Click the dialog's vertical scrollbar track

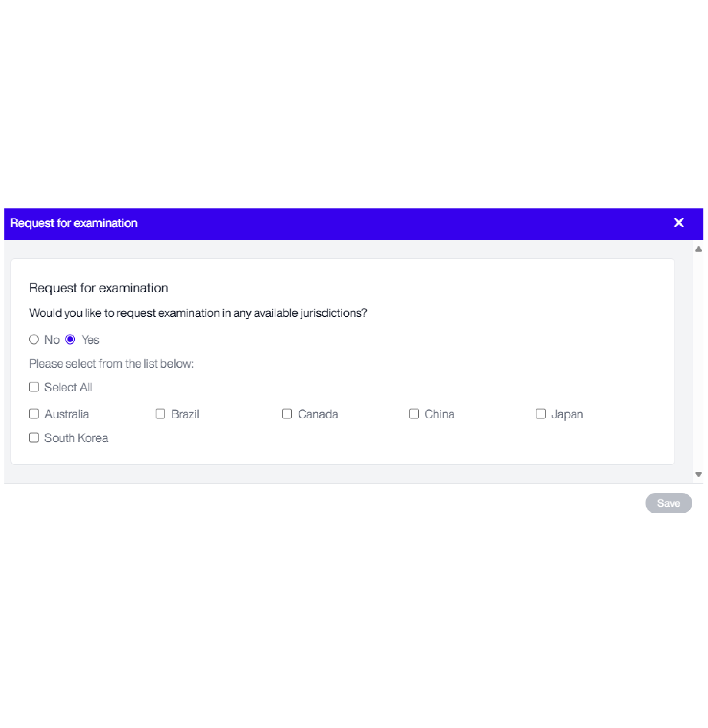point(698,361)
